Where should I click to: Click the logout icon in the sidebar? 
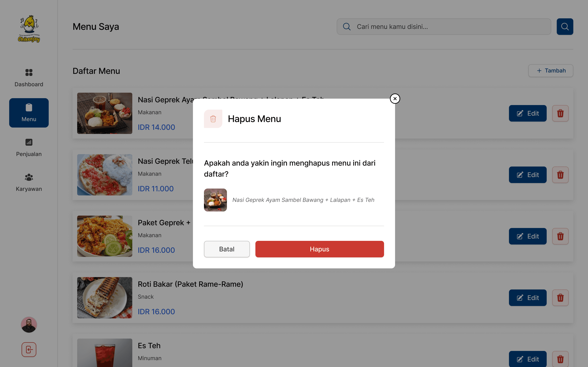29,350
